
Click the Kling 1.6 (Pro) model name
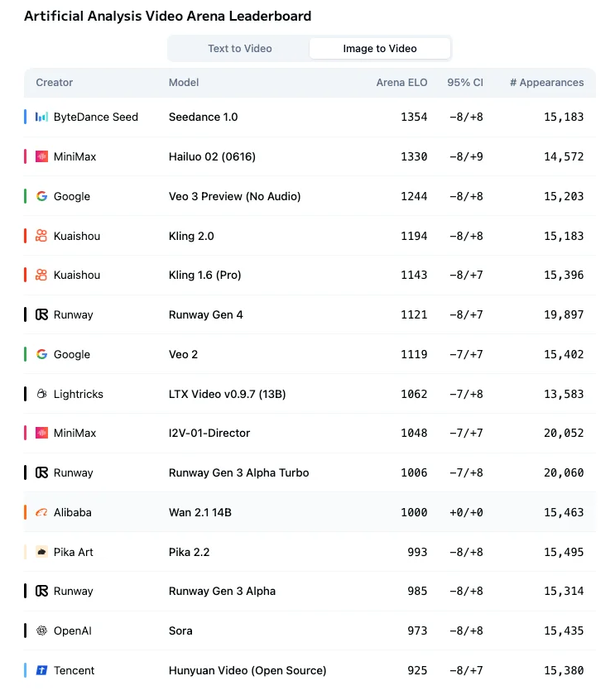[204, 275]
